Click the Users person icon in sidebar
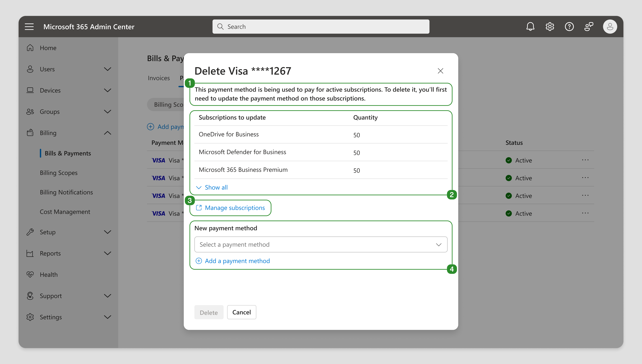This screenshot has width=642, height=364. [x=30, y=69]
